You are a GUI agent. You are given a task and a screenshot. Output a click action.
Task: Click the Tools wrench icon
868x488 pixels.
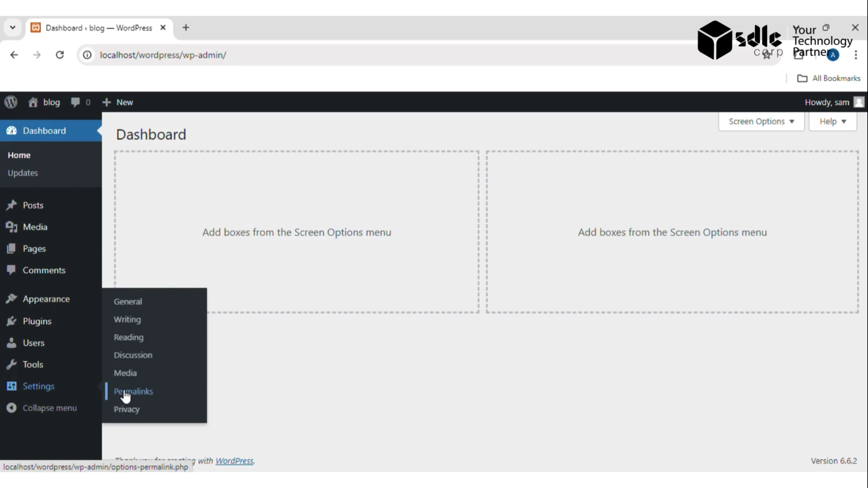[x=11, y=365]
